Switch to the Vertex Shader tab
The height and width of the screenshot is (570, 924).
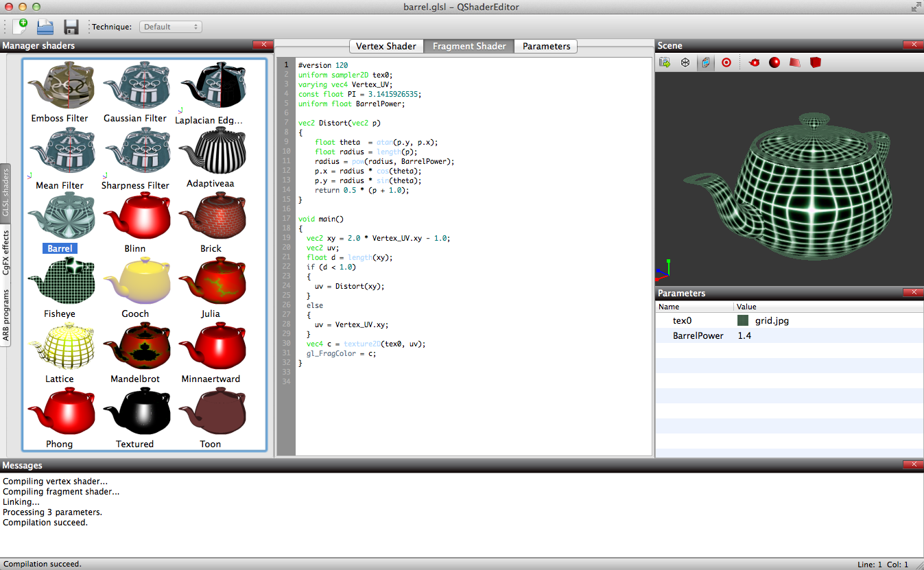coord(386,46)
